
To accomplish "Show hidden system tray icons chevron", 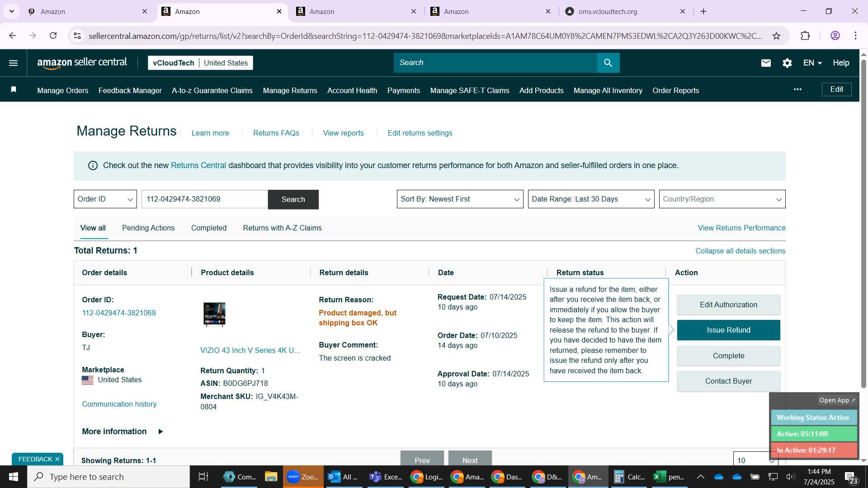I will (x=700, y=477).
